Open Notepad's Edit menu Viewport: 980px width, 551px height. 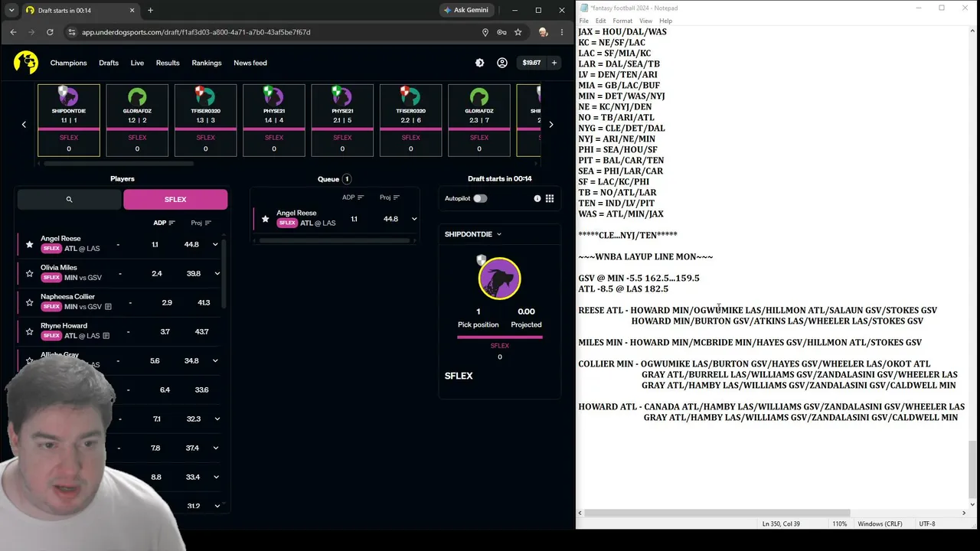601,21
